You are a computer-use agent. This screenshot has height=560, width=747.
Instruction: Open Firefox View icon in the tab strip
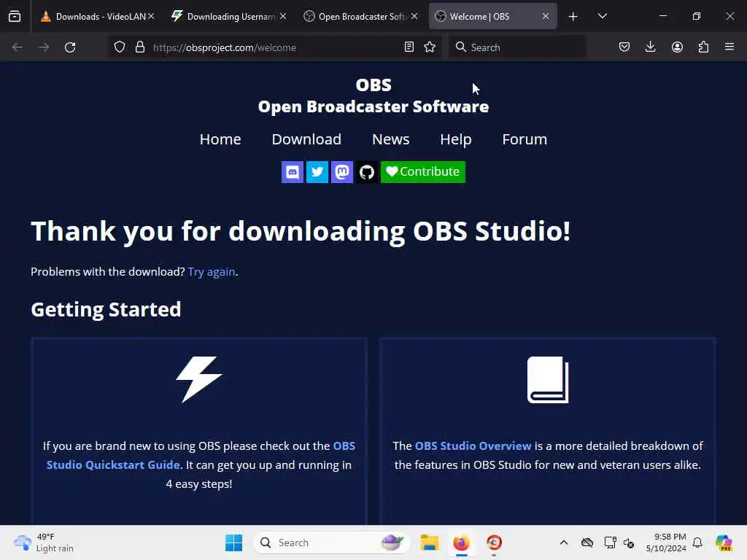(x=15, y=16)
